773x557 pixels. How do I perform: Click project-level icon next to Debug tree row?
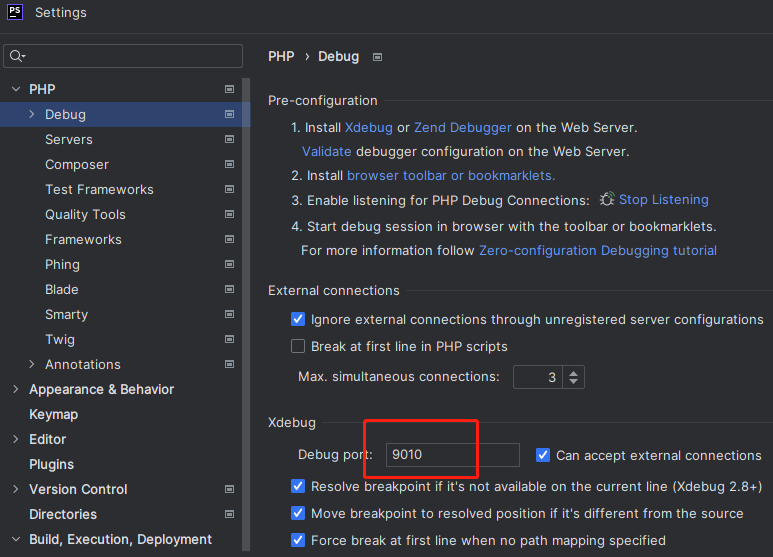click(x=229, y=114)
